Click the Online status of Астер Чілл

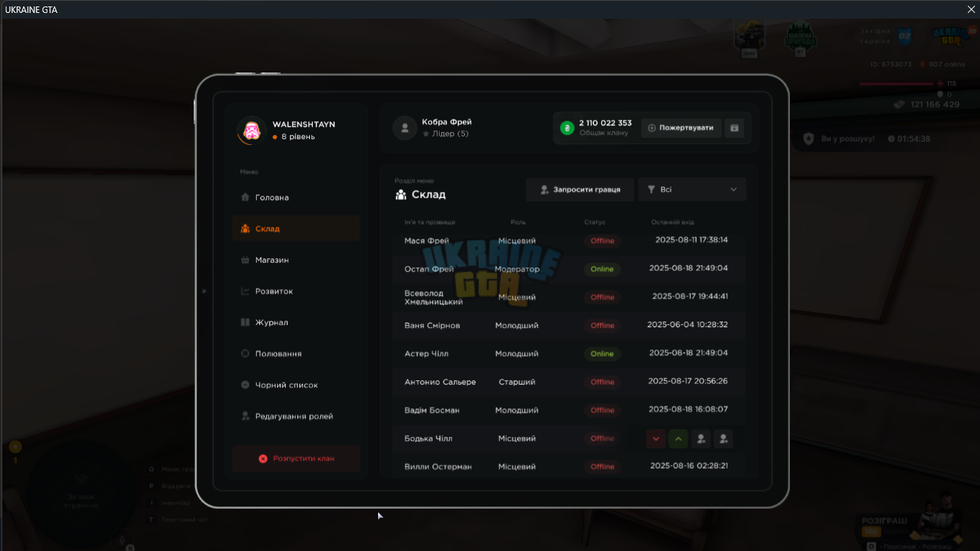(602, 354)
